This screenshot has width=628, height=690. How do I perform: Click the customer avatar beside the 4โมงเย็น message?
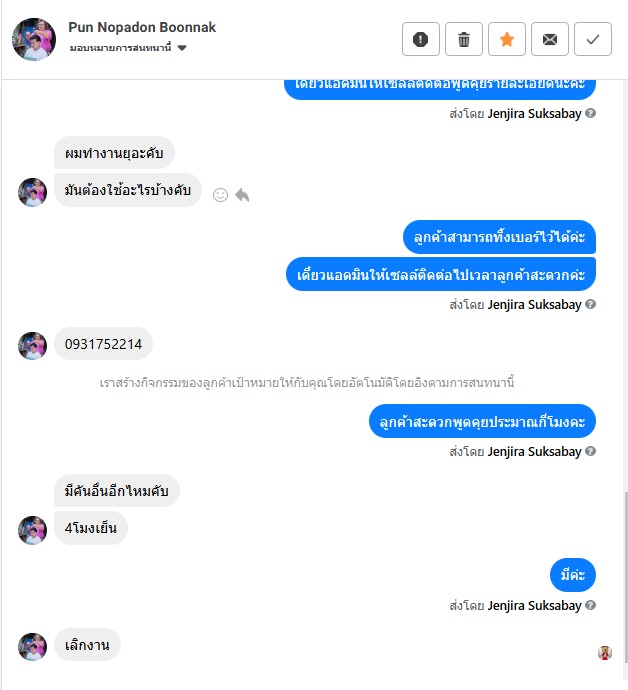(x=32, y=530)
